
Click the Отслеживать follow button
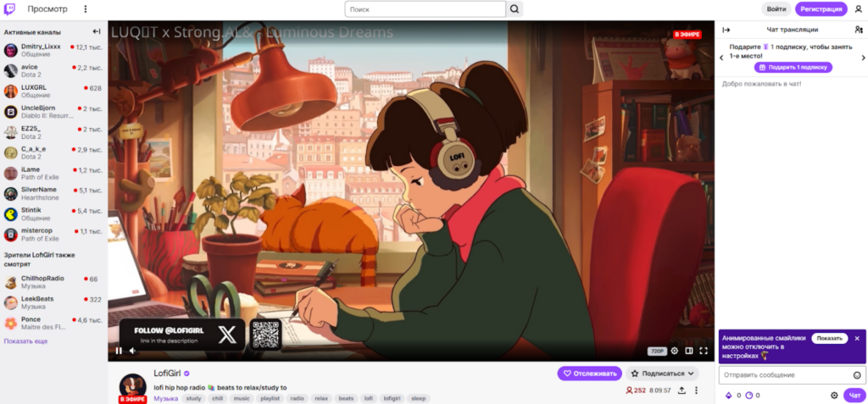[x=590, y=374]
